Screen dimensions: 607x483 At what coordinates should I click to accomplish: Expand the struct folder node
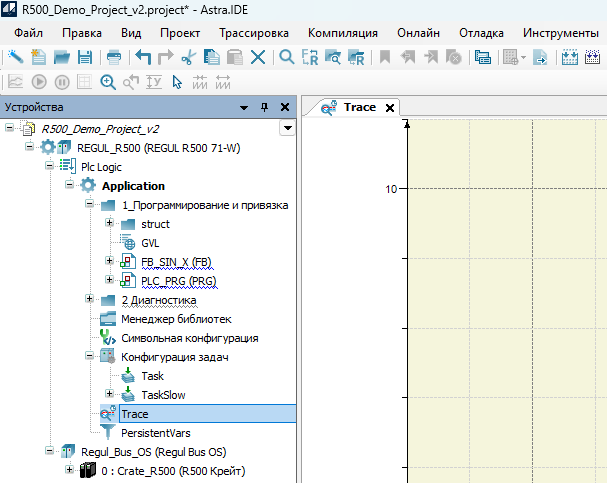click(x=109, y=224)
